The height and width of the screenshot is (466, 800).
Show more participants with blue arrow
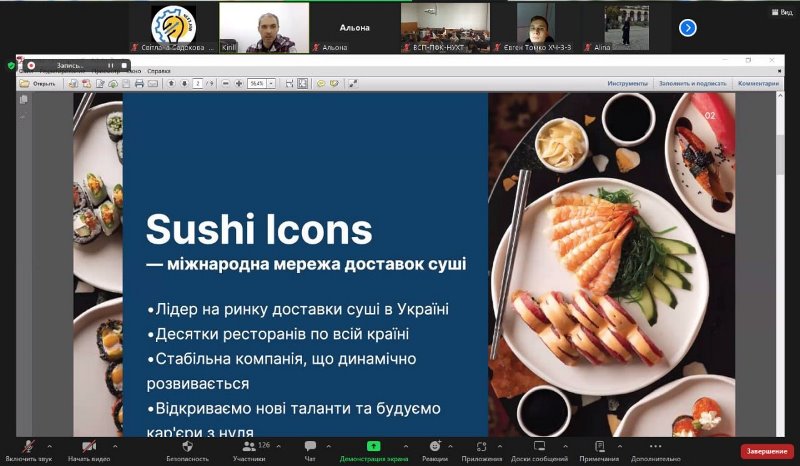point(688,28)
